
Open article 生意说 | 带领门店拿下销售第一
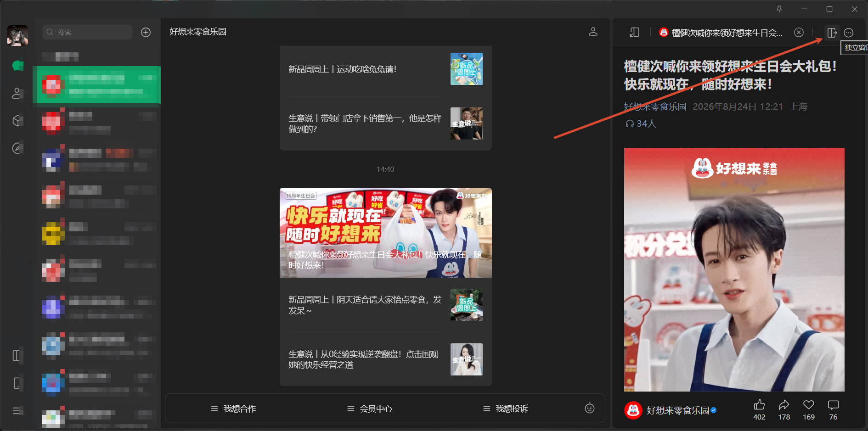(x=365, y=124)
